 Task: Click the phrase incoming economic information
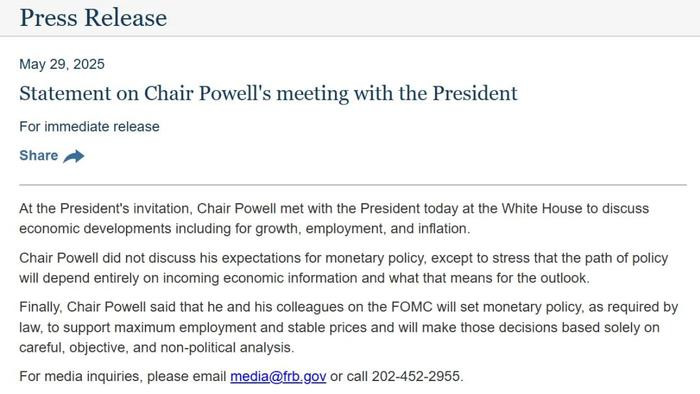pyautogui.click(x=260, y=278)
